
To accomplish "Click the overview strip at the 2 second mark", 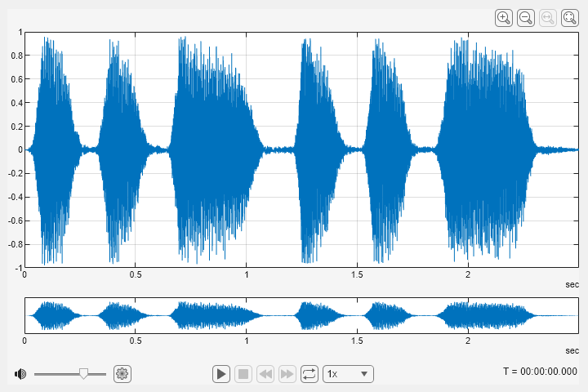I will [468, 315].
